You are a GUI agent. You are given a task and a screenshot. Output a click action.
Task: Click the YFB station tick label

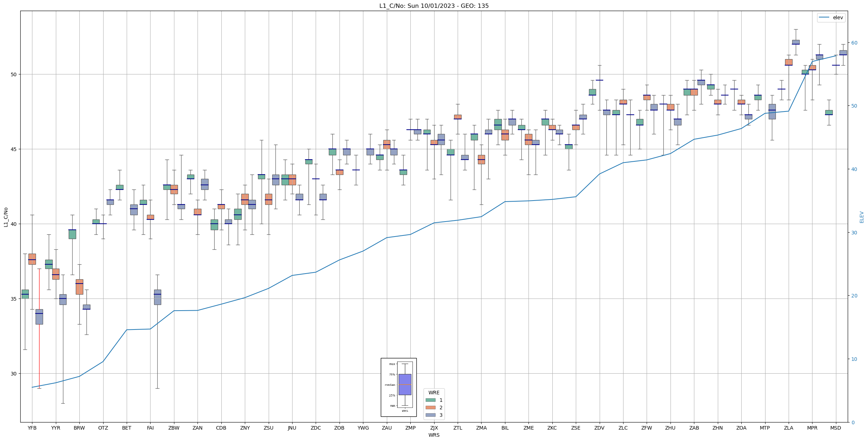(x=32, y=428)
